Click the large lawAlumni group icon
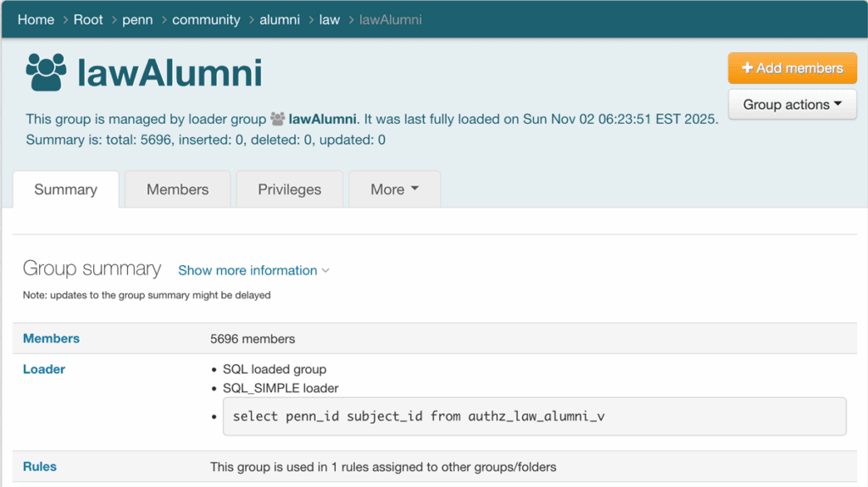Viewport: 868px width, 487px height. pos(46,72)
